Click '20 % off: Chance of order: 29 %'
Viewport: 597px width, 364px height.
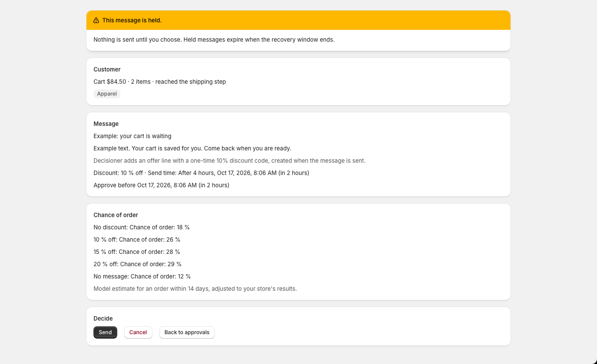138,264
